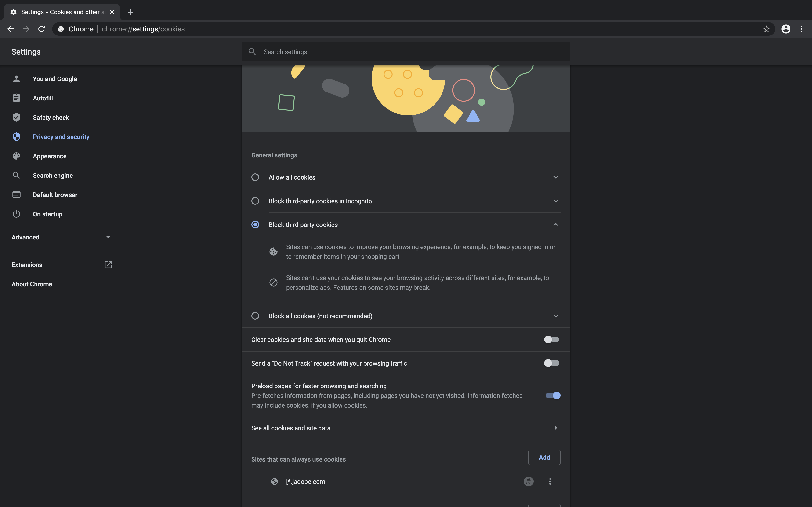Click the Autofill clipboard icon
The height and width of the screenshot is (507, 812).
point(16,98)
